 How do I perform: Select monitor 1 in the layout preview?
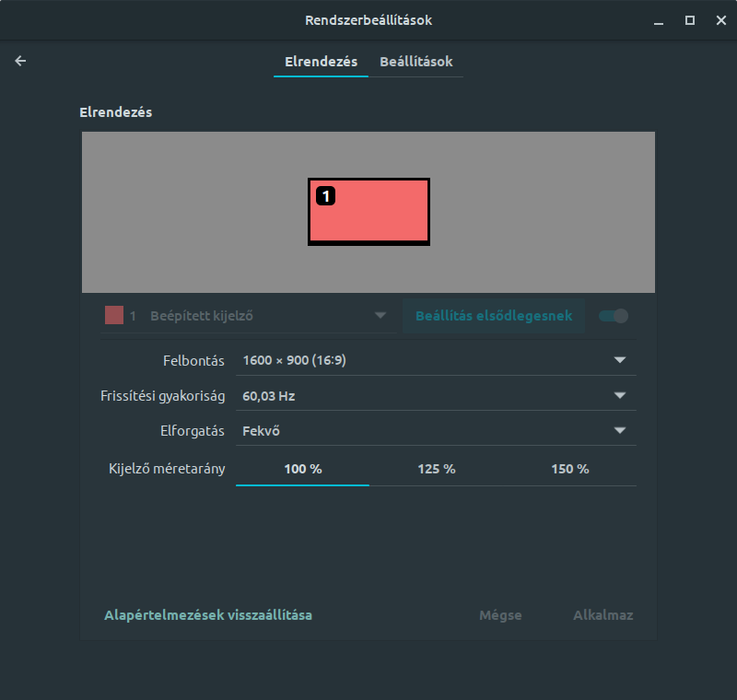pyautogui.click(x=369, y=212)
